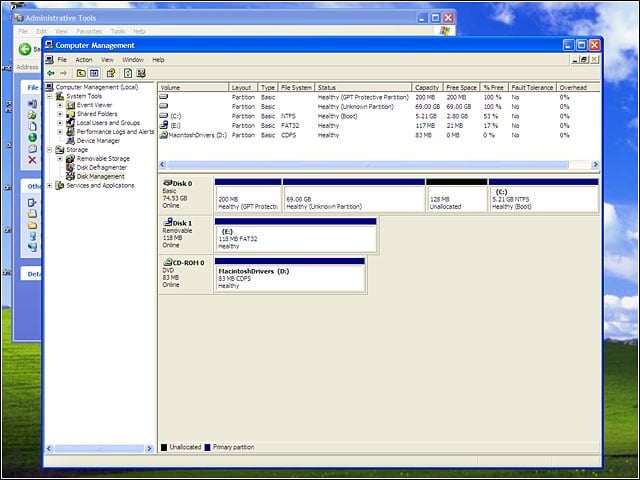This screenshot has height=480, width=640.
Task: Select the 200 MB GPT Protective partition block
Action: (248, 195)
